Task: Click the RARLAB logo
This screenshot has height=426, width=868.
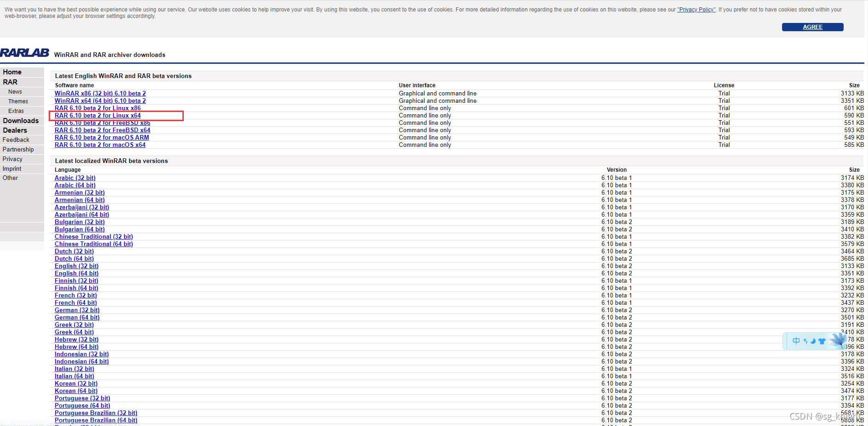Action: pyautogui.click(x=25, y=53)
